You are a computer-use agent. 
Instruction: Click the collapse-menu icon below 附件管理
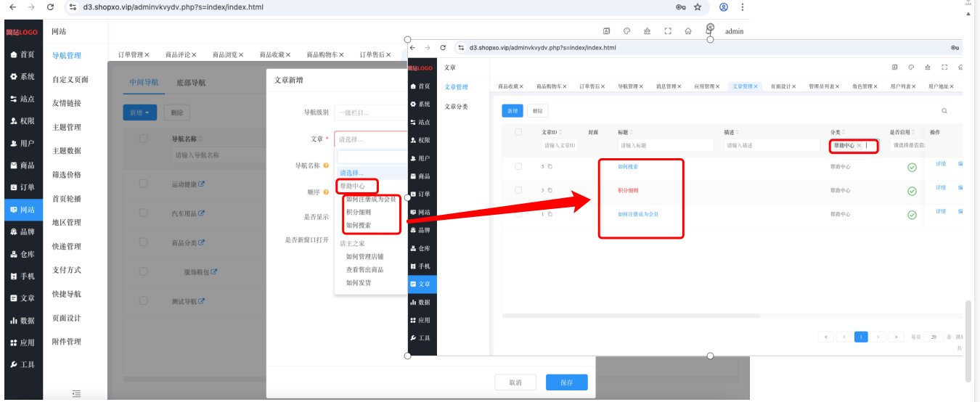pos(76,394)
